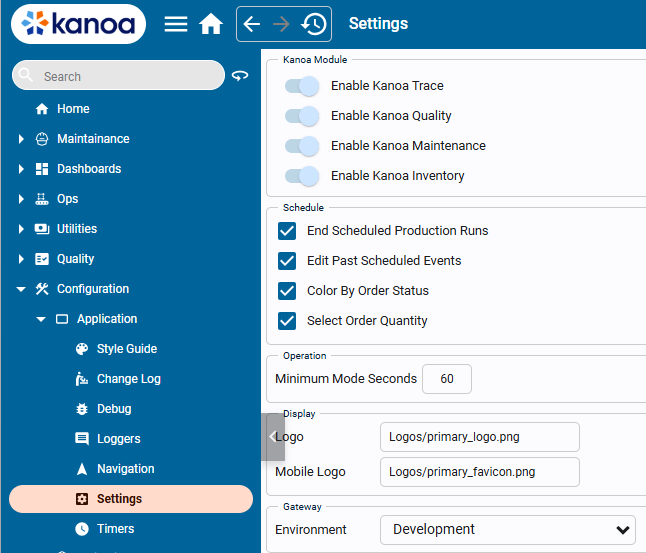Open Change Log page
Screen dimensions: 646x553
(x=129, y=379)
